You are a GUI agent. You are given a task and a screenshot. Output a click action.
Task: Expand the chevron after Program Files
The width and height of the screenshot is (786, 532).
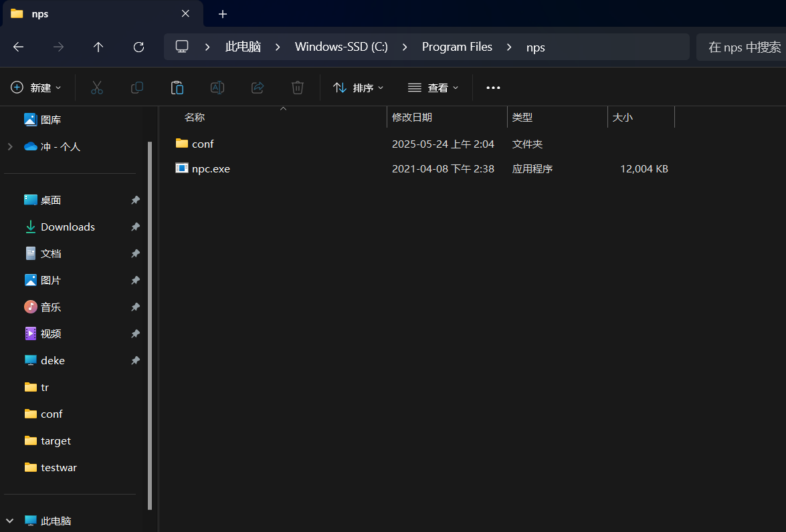tap(509, 47)
